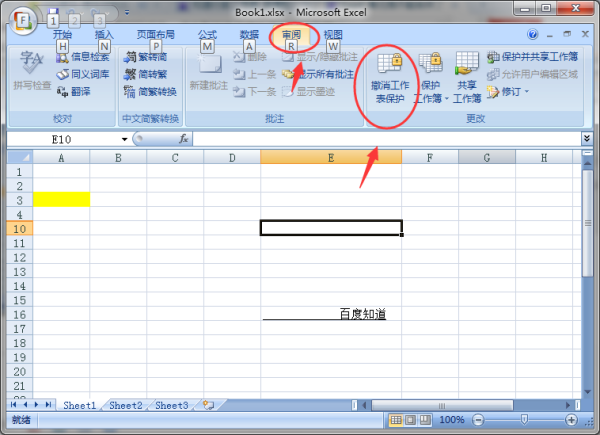Click Show/Hide Comment (显示/隐藏批注)
Image resolution: width=600 pixels, height=435 pixels.
pos(320,57)
